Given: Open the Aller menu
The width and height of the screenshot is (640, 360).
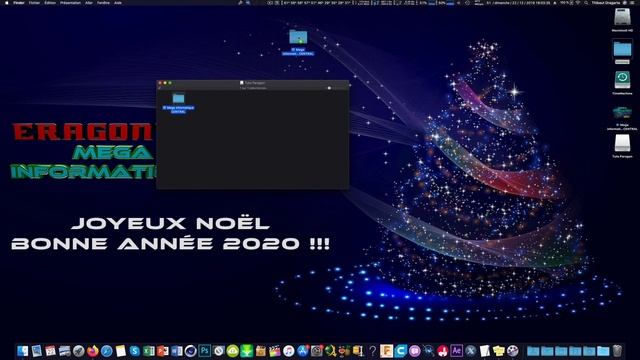Looking at the screenshot, I should (89, 2).
